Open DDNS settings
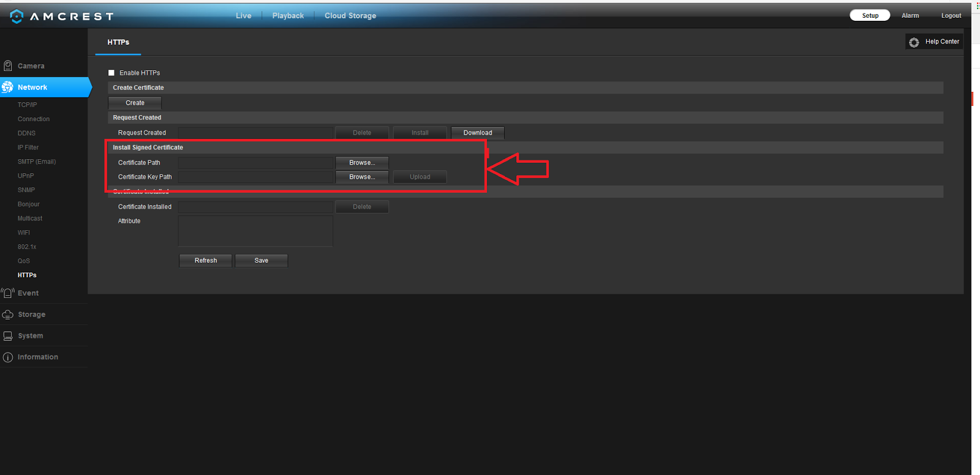Image resolution: width=980 pixels, height=475 pixels. click(x=26, y=133)
